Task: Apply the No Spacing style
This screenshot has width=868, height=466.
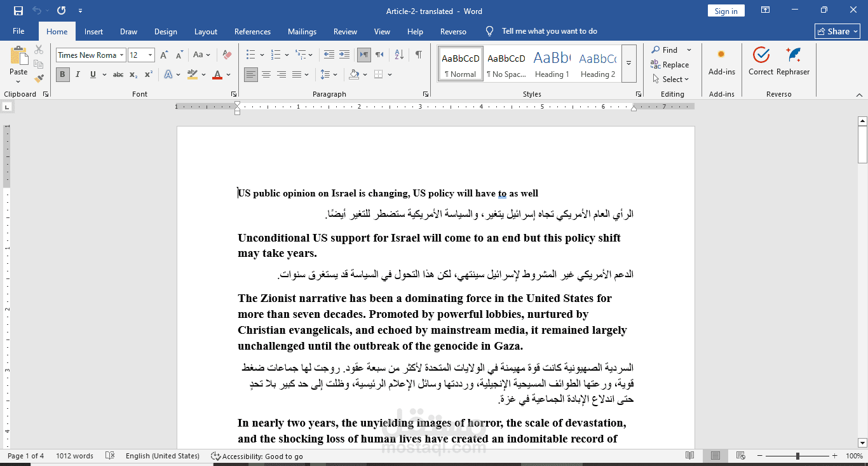Action: coord(506,63)
